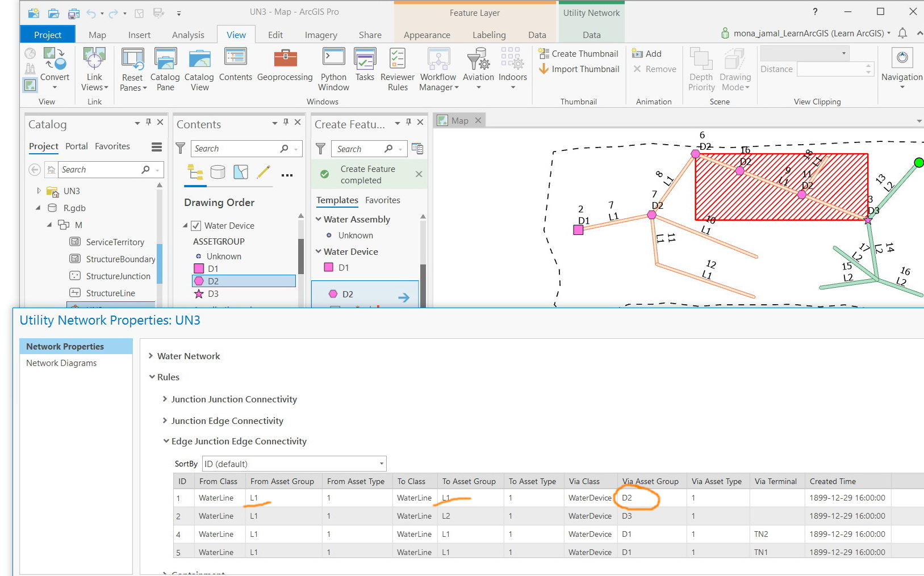Click Add animation keyframe

pos(647,53)
